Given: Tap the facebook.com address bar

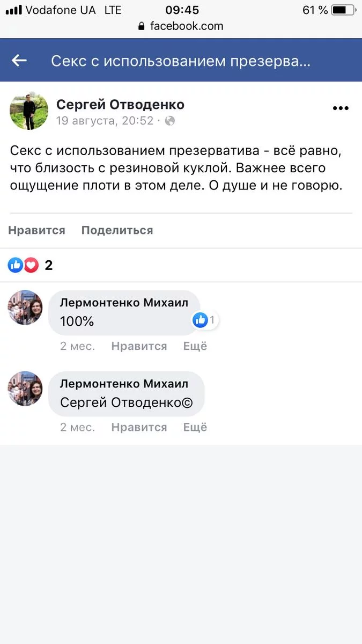Looking at the screenshot, I should coord(186,26).
